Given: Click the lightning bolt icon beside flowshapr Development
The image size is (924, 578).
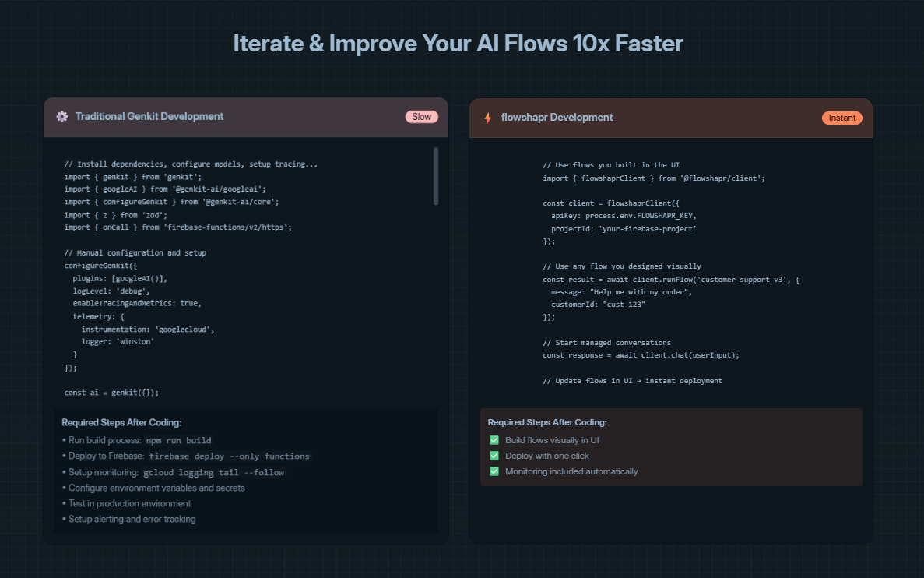Looking at the screenshot, I should pos(488,118).
